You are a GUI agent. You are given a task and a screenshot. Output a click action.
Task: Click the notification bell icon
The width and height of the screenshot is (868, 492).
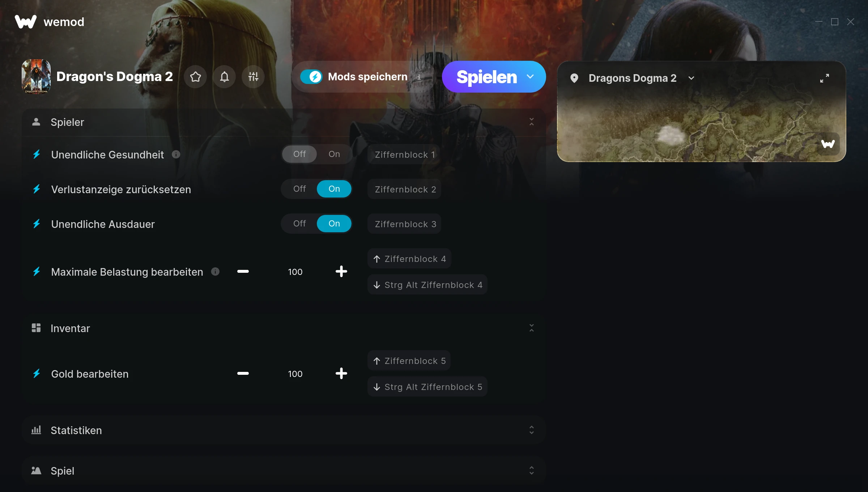tap(224, 77)
